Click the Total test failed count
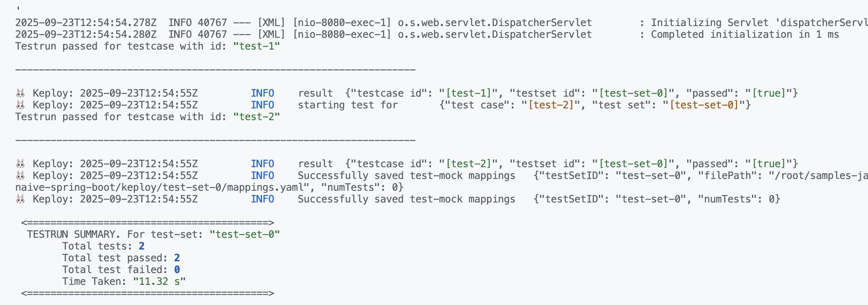This screenshot has width=868, height=305. (x=177, y=270)
